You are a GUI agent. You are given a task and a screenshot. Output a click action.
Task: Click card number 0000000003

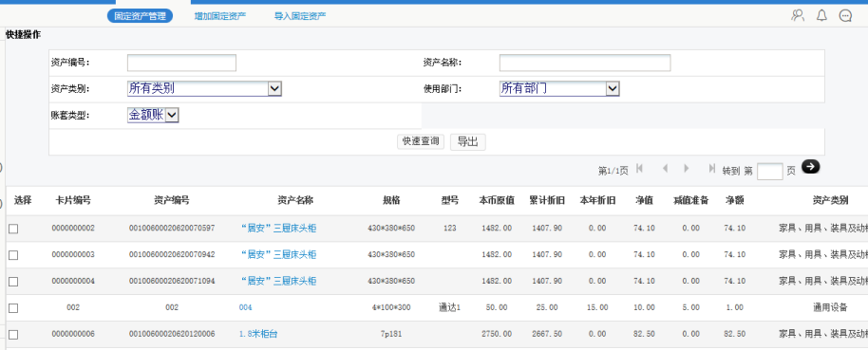pyautogui.click(x=73, y=254)
